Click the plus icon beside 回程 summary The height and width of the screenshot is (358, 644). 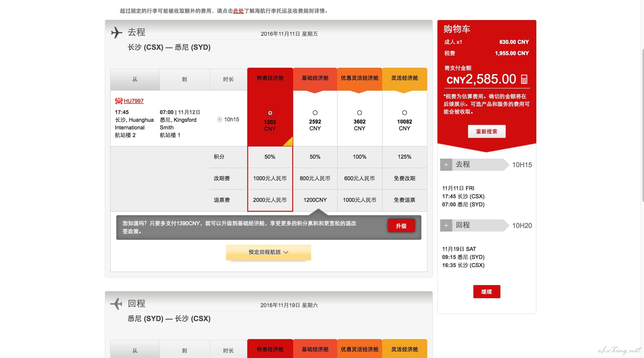click(446, 226)
